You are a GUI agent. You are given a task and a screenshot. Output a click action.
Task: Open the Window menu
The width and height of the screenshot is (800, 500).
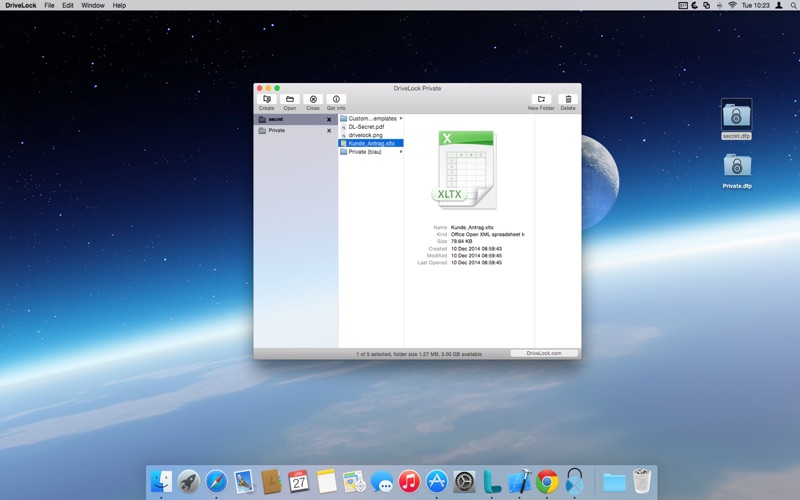click(x=93, y=5)
